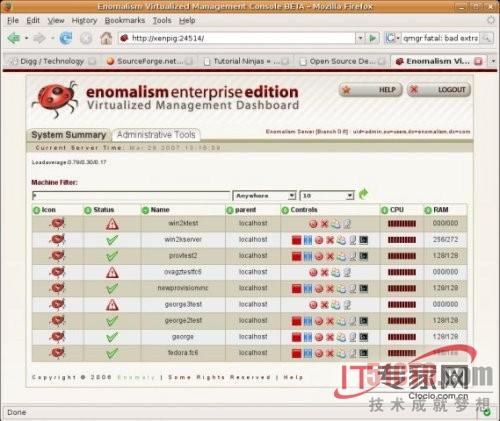500x421 pixels.
Task: Open the Edit menu
Action: click(33, 21)
